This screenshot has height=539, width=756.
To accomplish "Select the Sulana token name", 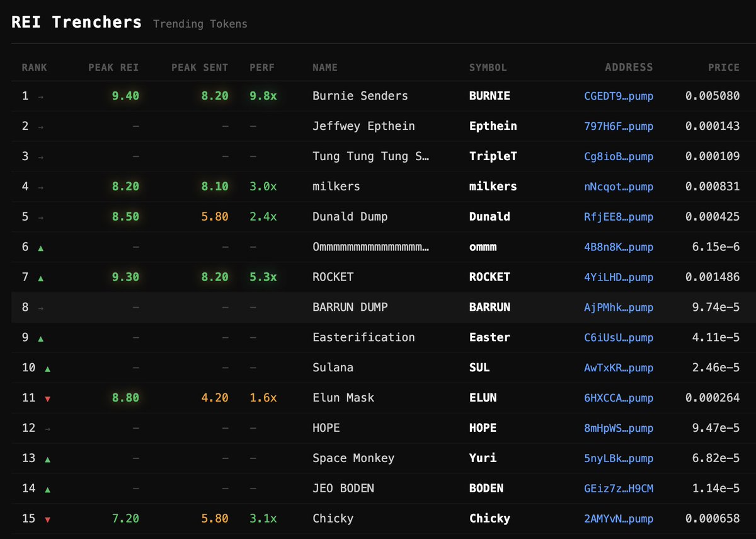I will point(333,368).
